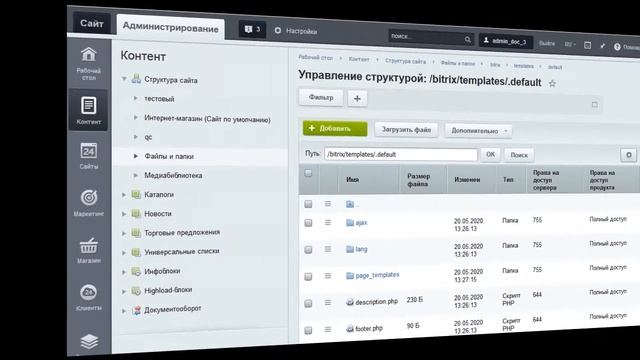
Task: Open admin_doc_3 user profile
Action: [506, 41]
